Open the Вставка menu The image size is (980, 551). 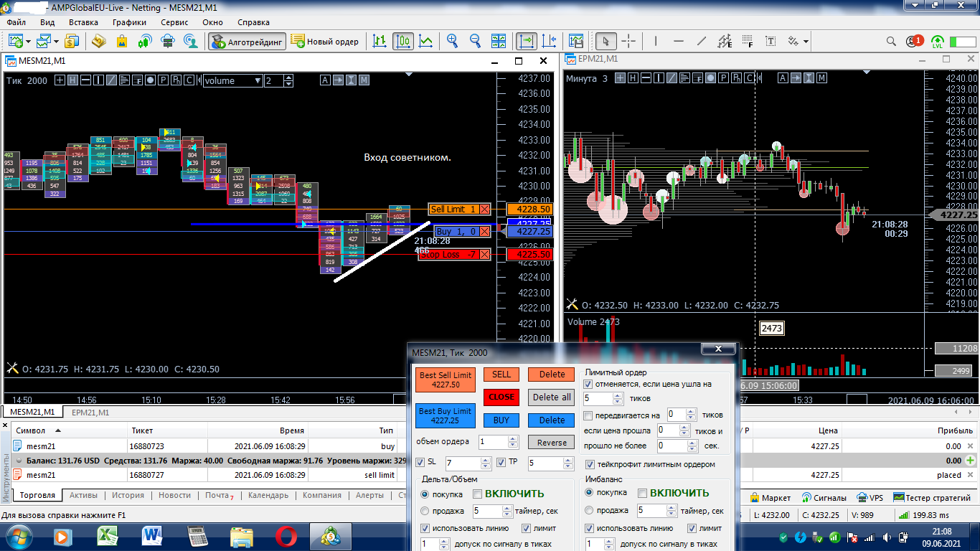point(83,22)
